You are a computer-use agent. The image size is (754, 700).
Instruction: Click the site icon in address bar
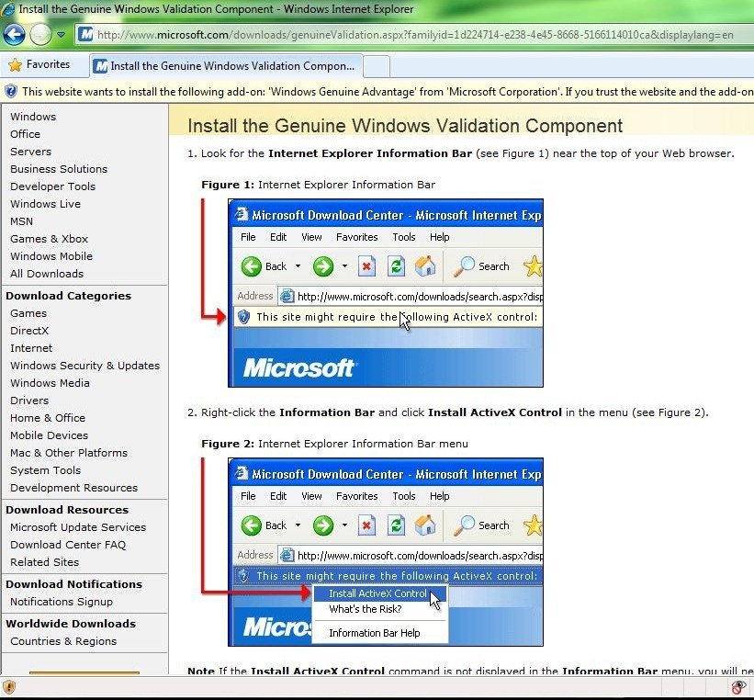coord(85,35)
